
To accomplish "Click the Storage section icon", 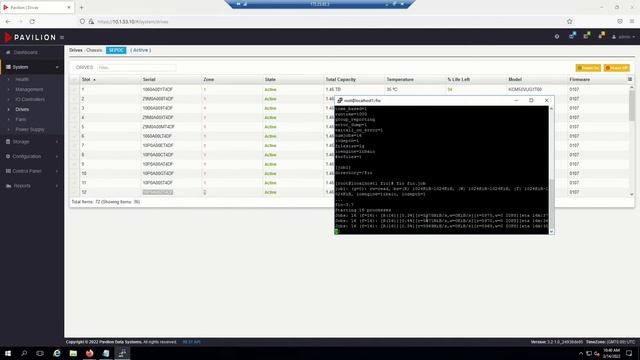I will (8, 142).
